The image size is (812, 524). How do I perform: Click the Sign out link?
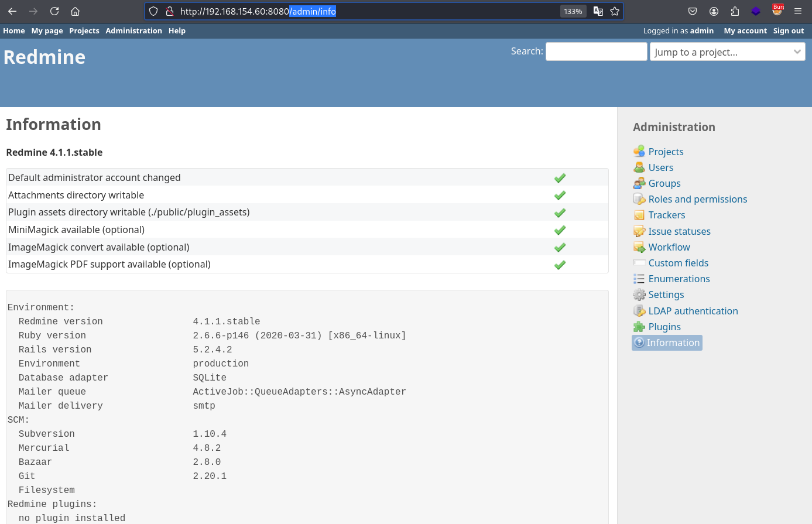789,30
